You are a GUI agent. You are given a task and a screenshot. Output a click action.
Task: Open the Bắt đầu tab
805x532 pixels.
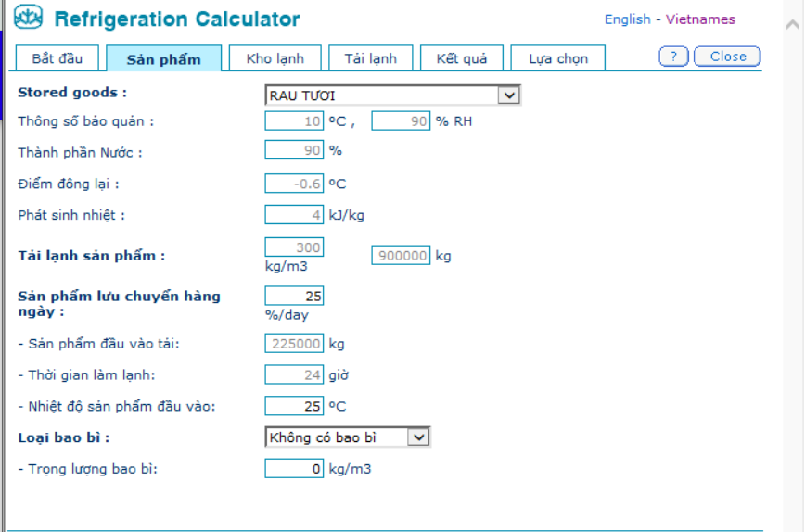coord(57,58)
